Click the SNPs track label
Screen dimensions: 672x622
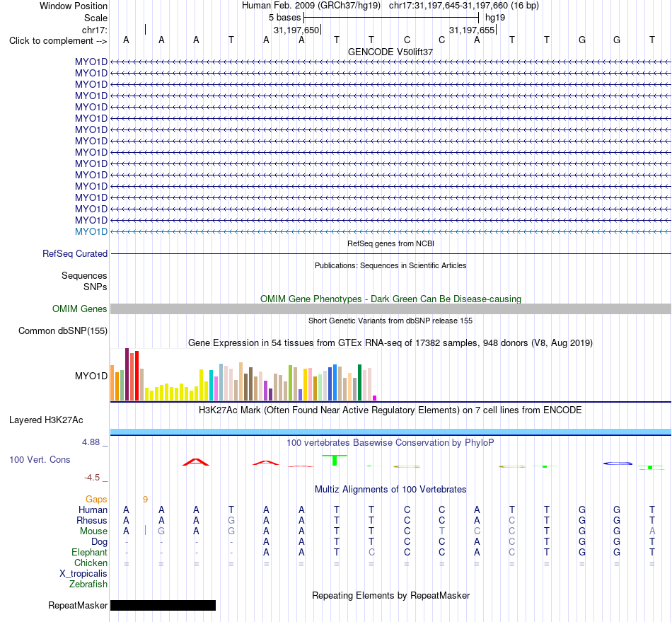coord(95,287)
